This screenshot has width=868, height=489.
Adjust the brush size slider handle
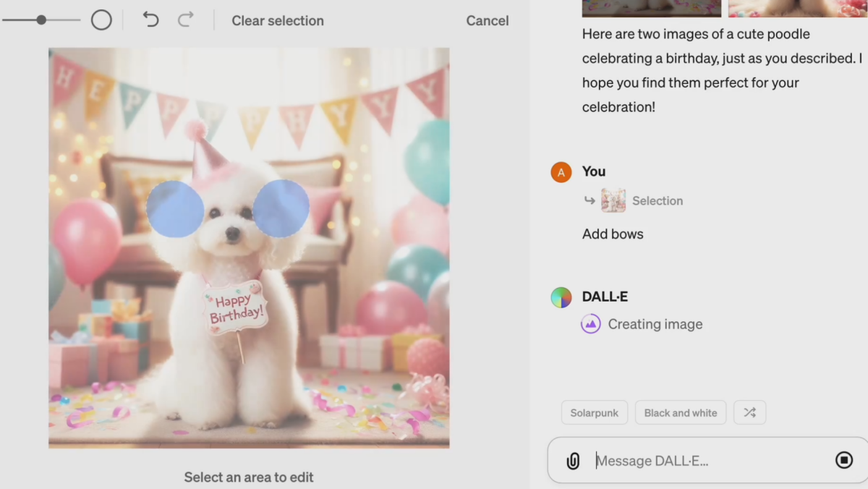41,20
